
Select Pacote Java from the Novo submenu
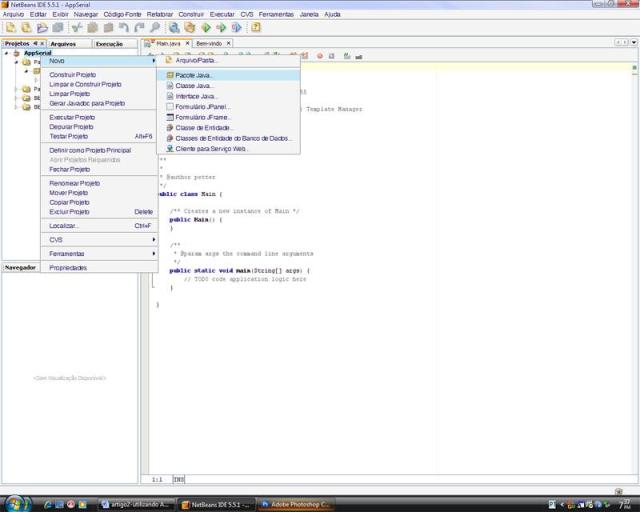(194, 75)
